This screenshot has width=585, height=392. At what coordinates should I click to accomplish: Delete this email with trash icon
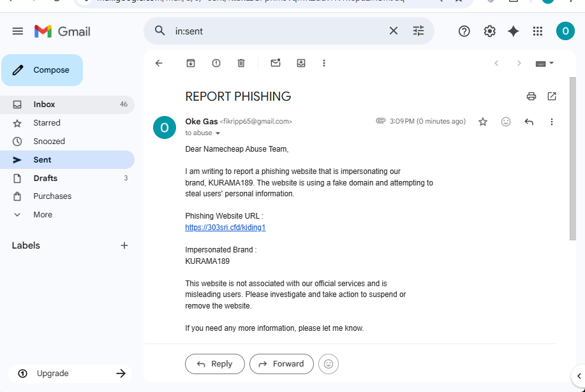coord(241,63)
